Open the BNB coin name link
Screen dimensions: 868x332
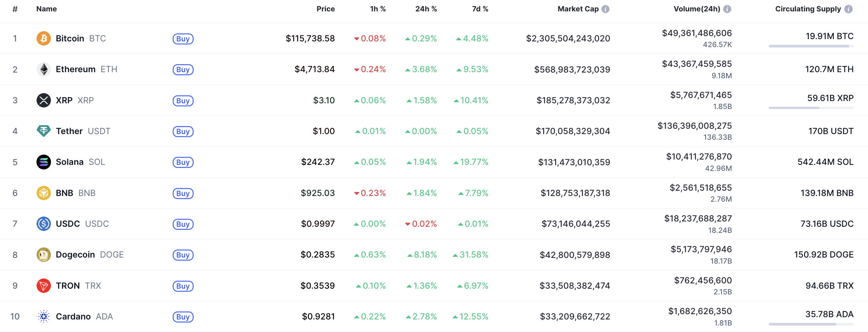pyautogui.click(x=64, y=193)
